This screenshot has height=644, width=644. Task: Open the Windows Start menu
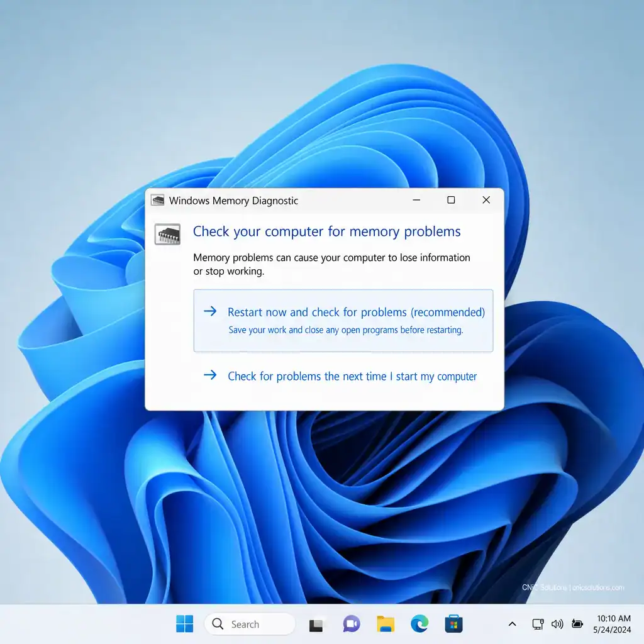(x=184, y=624)
